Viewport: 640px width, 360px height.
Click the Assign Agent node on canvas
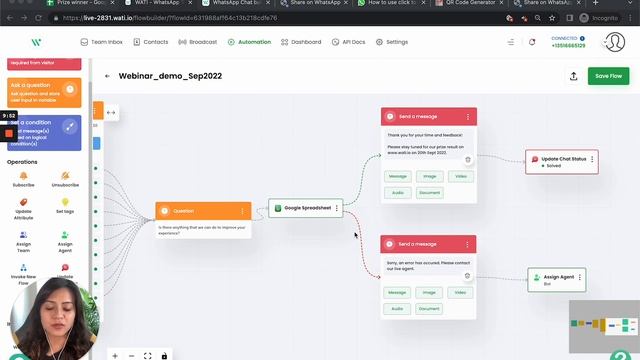tap(557, 280)
